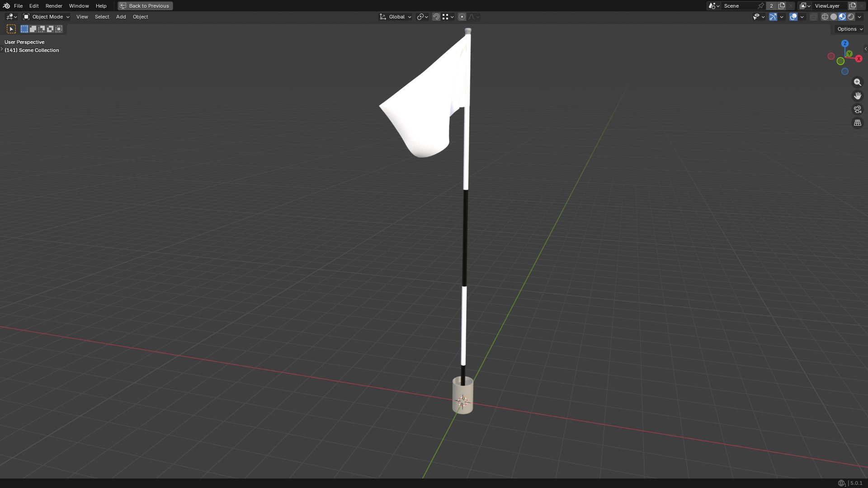Open the snapping options dropdown
This screenshot has width=868, height=488.
[448, 17]
